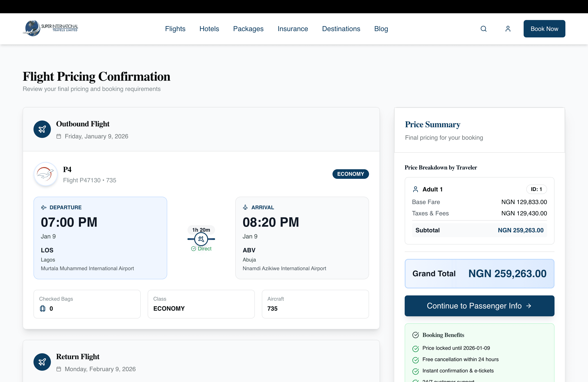Go to the Hotels page

(209, 29)
